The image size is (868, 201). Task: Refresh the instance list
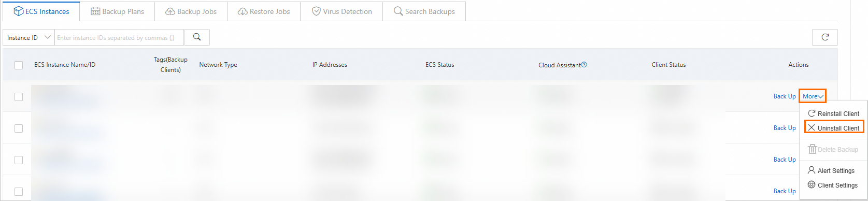click(825, 37)
